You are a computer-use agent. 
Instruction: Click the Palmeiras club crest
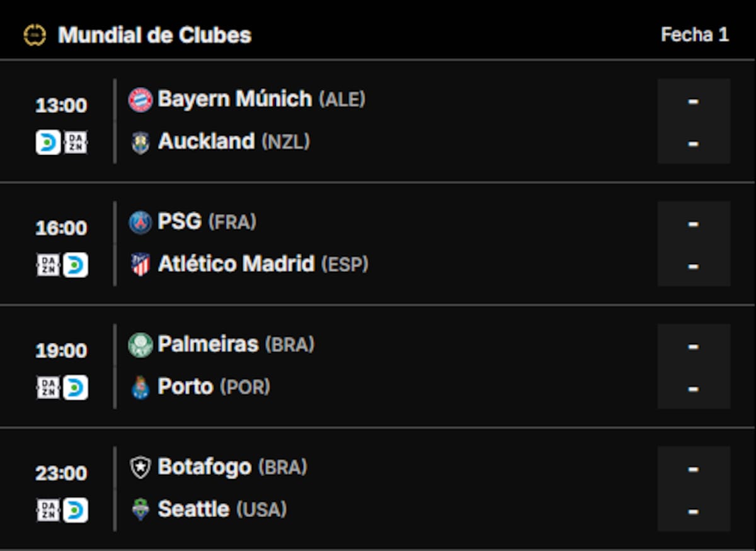click(140, 345)
